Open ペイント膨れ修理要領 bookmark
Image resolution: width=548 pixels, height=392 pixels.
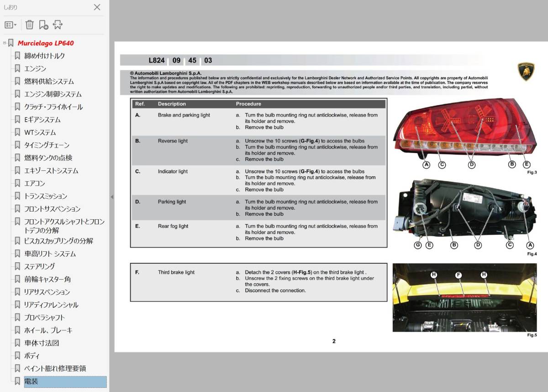pyautogui.click(x=55, y=368)
